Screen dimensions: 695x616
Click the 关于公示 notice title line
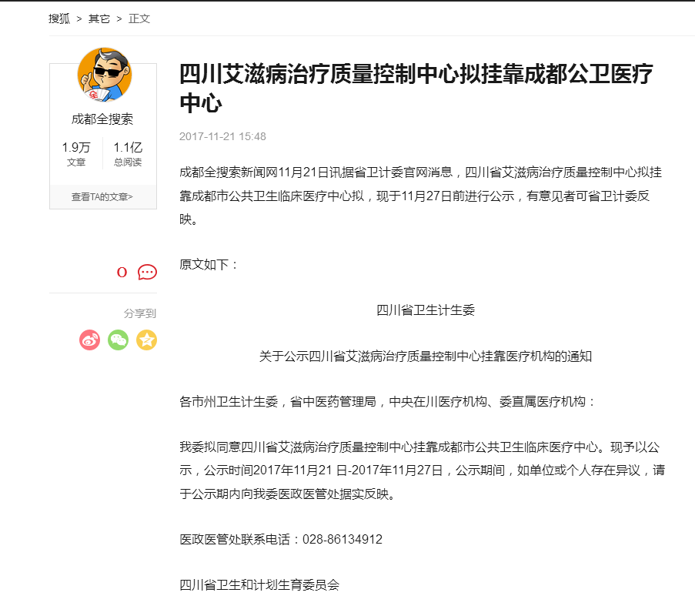(426, 356)
